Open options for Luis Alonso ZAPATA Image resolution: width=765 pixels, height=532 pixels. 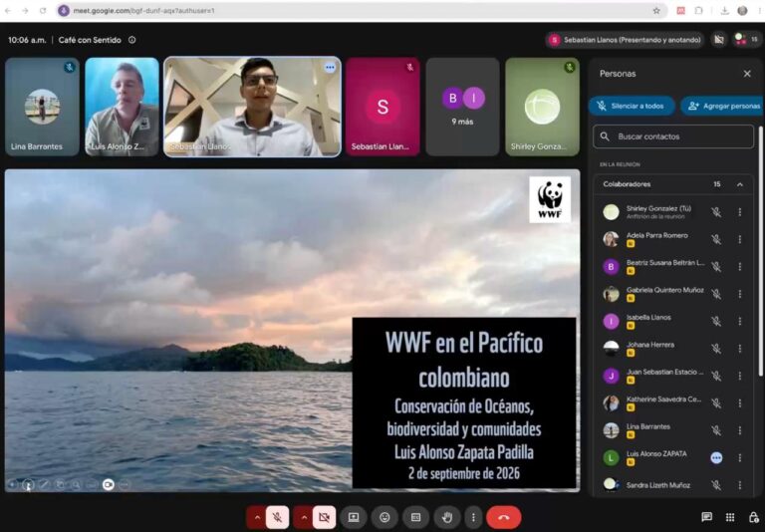pyautogui.click(x=740, y=458)
